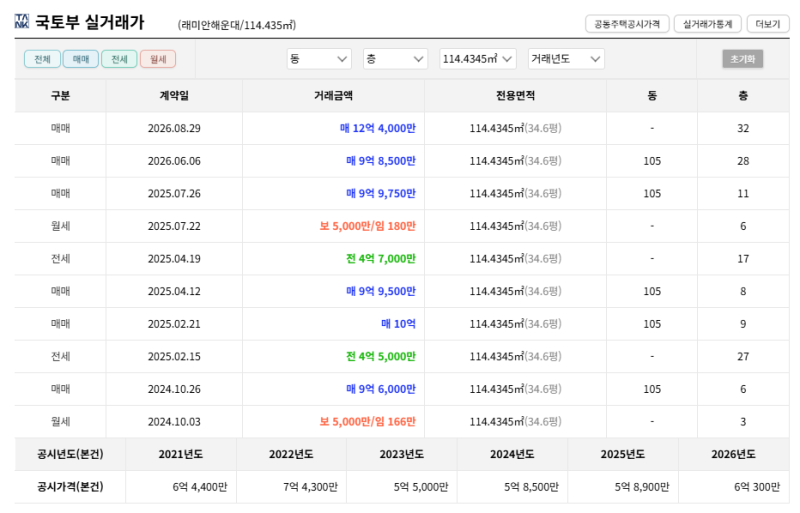Click contract date 2025.04.12

(174, 291)
